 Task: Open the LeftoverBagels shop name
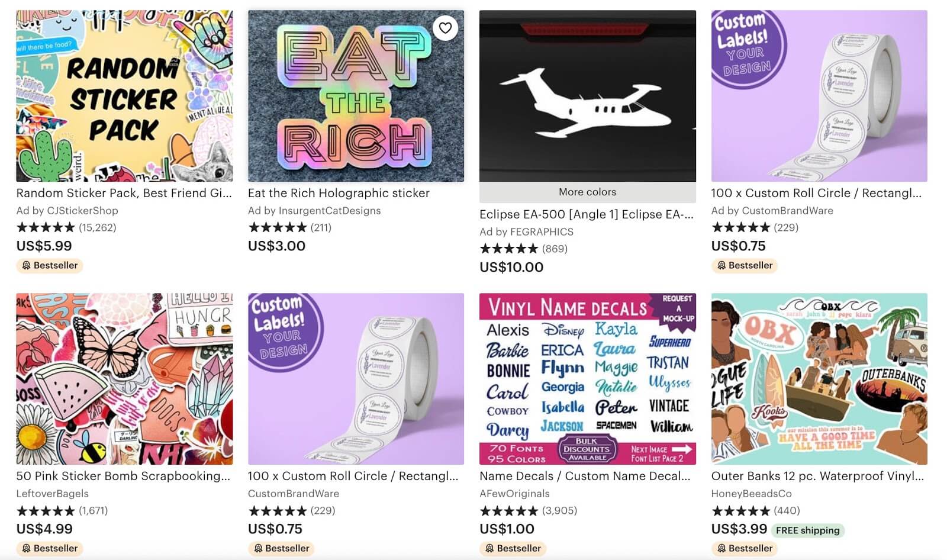(x=52, y=494)
